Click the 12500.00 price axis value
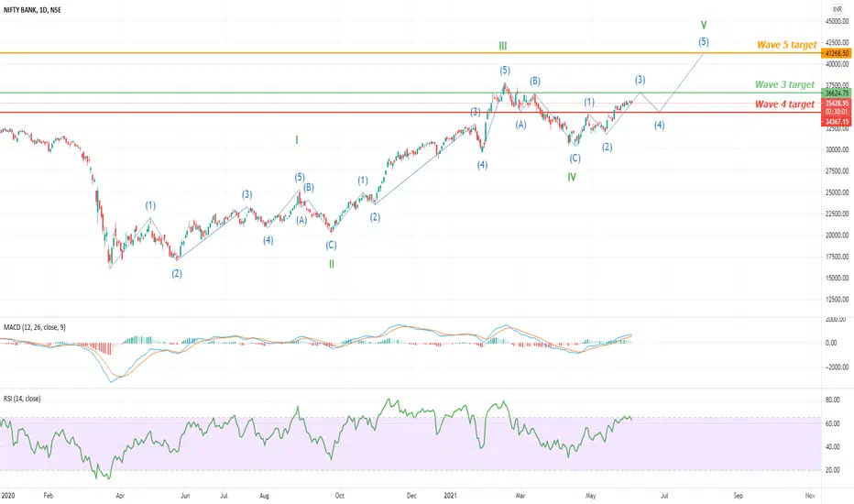854x504 pixels. [x=838, y=299]
